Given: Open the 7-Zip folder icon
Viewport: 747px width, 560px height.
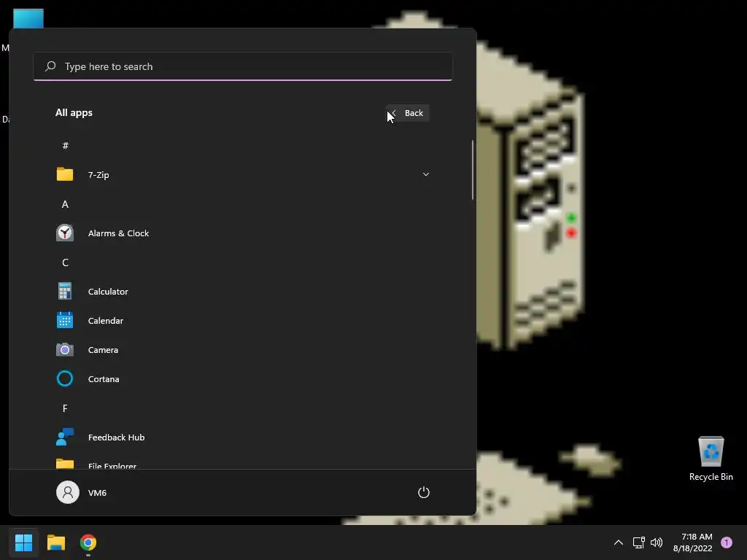Looking at the screenshot, I should [65, 174].
